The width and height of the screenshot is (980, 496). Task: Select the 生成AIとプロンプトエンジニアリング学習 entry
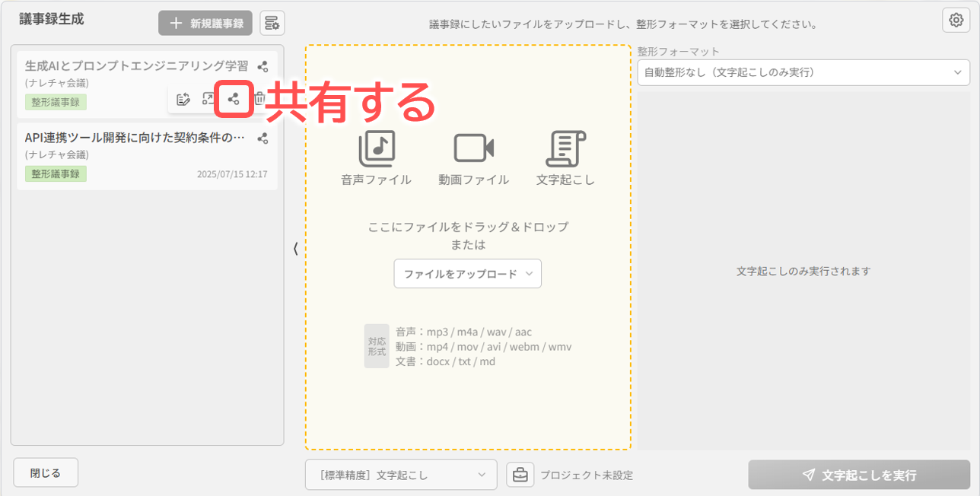pos(114,66)
